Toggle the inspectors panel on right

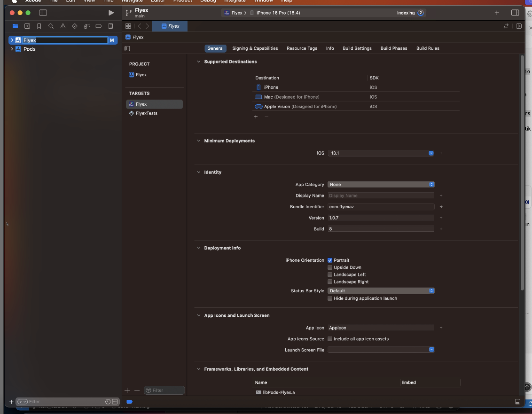515,13
